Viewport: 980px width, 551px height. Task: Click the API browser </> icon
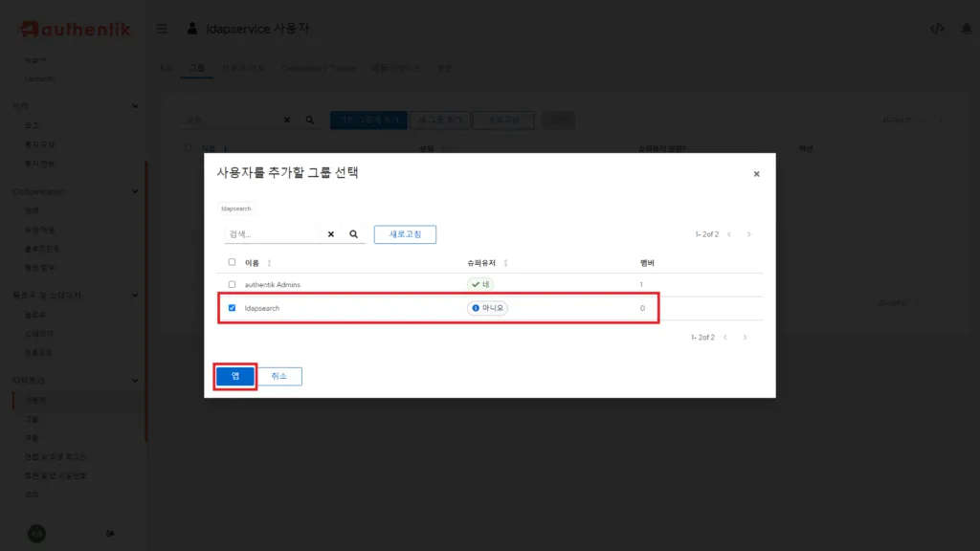936,30
